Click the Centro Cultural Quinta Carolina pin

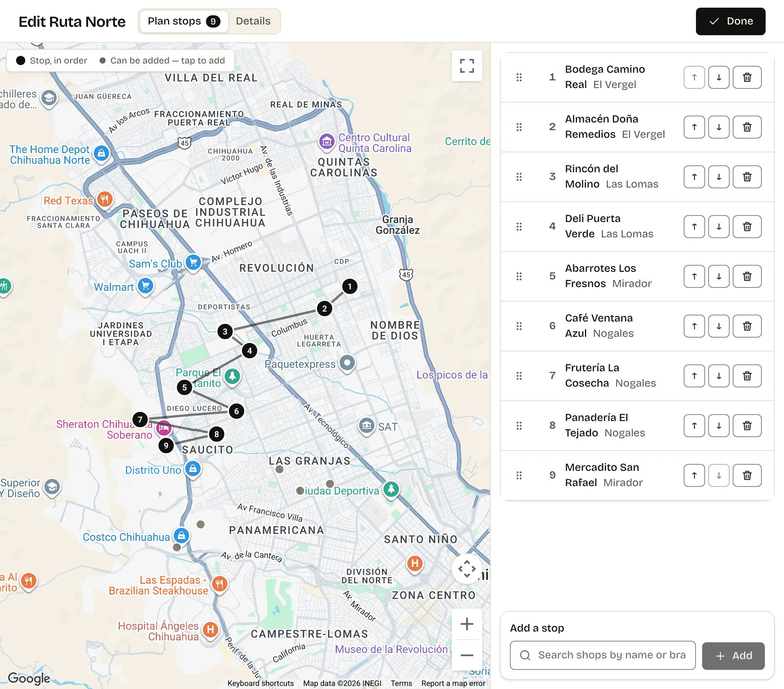click(327, 142)
